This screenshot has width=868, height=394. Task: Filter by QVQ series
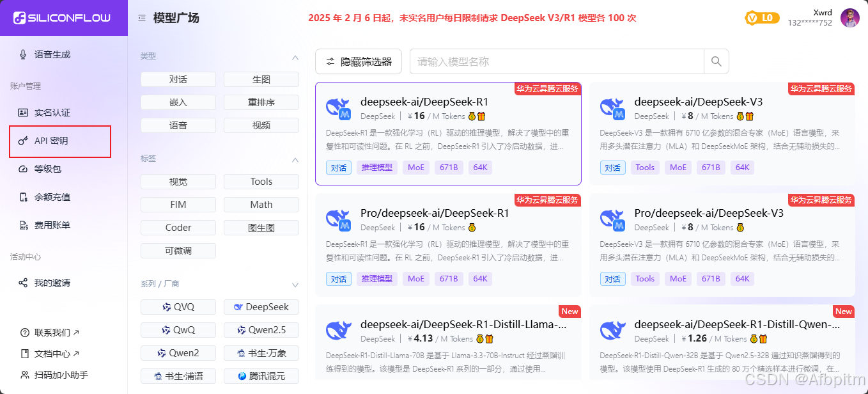click(x=178, y=307)
